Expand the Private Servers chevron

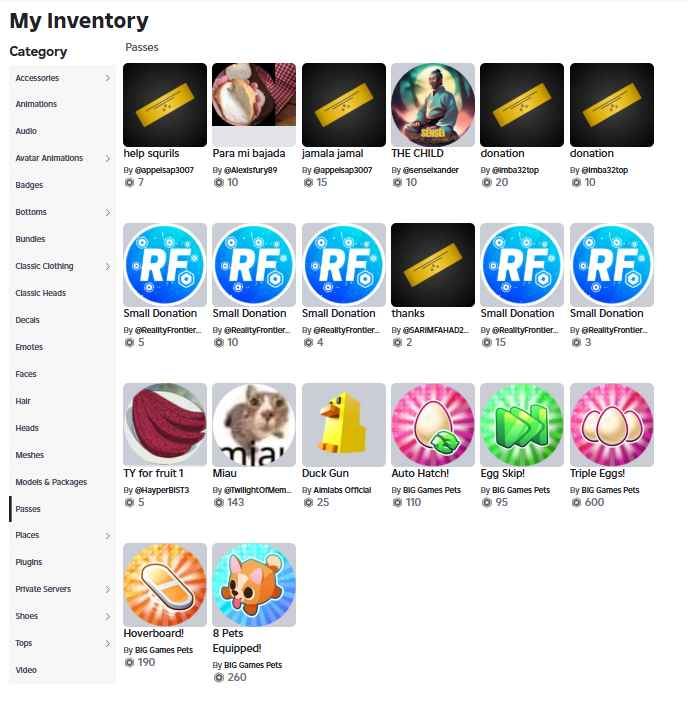[107, 589]
